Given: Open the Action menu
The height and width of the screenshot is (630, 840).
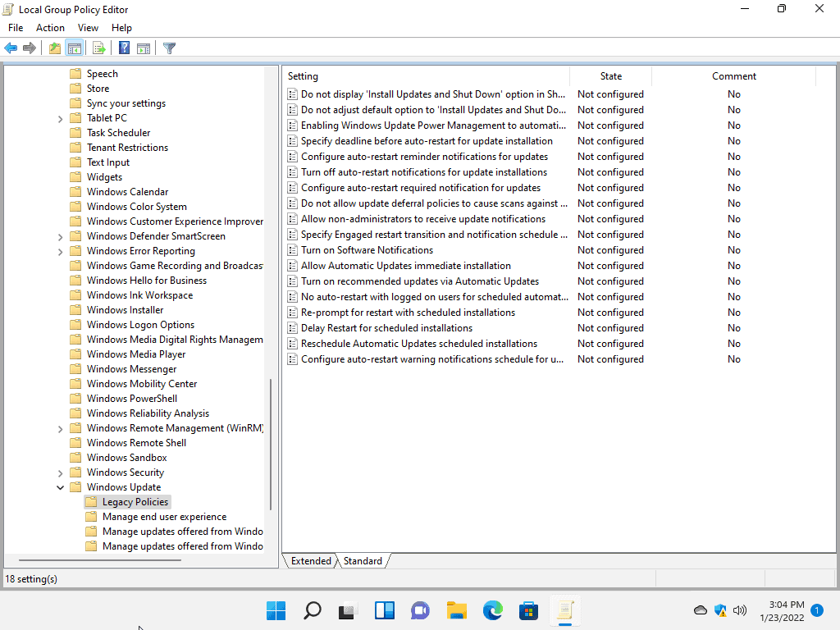Looking at the screenshot, I should click(50, 27).
